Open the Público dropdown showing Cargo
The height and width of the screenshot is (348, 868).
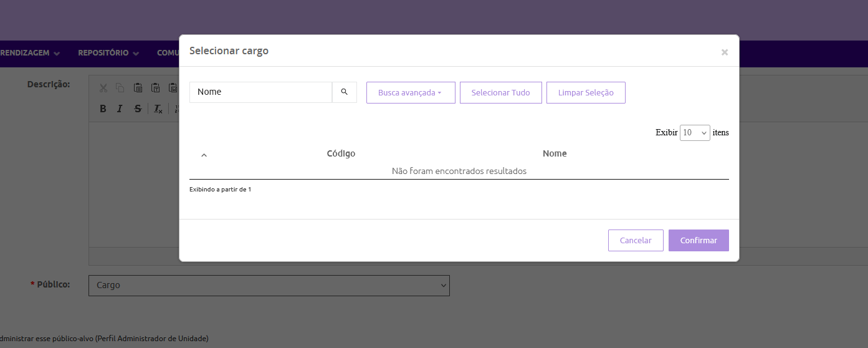269,285
